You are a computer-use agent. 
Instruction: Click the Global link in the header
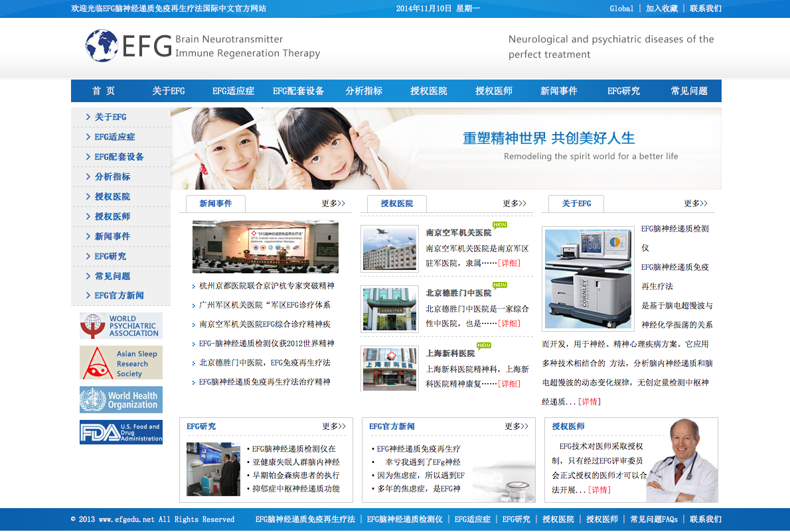click(621, 9)
